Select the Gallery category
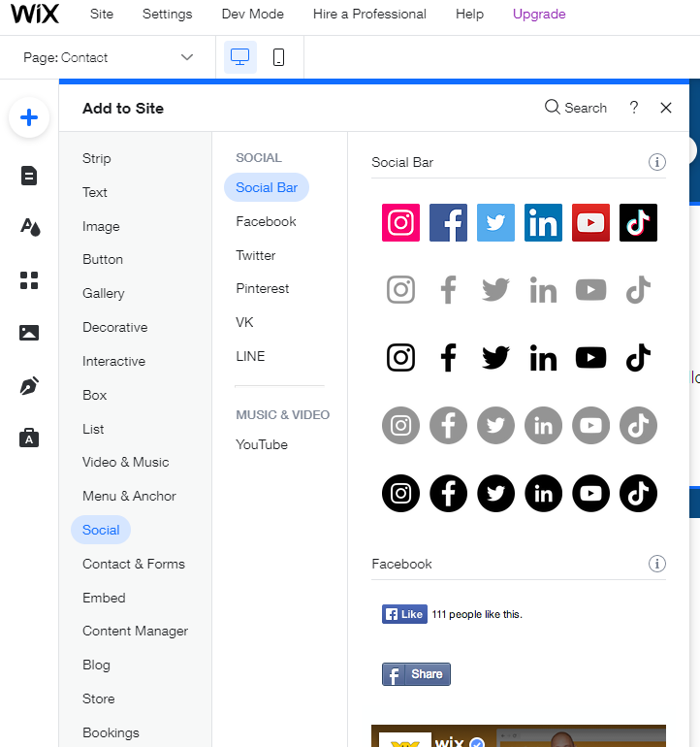Image resolution: width=700 pixels, height=747 pixels. tap(104, 293)
